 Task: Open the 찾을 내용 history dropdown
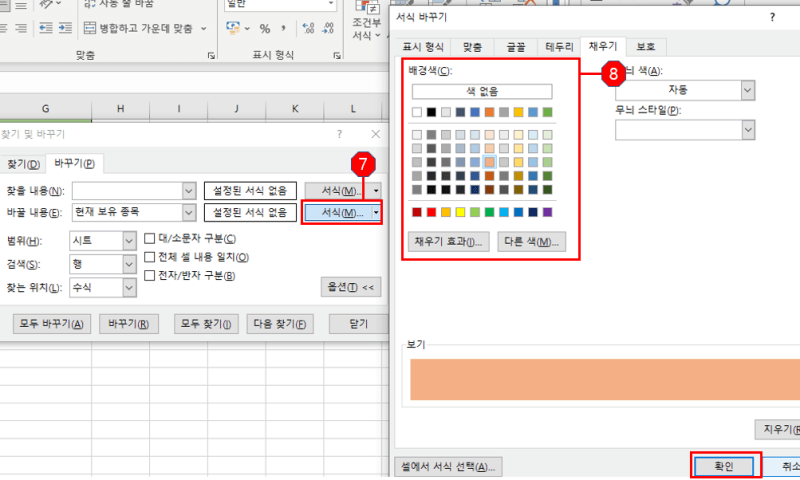[189, 191]
